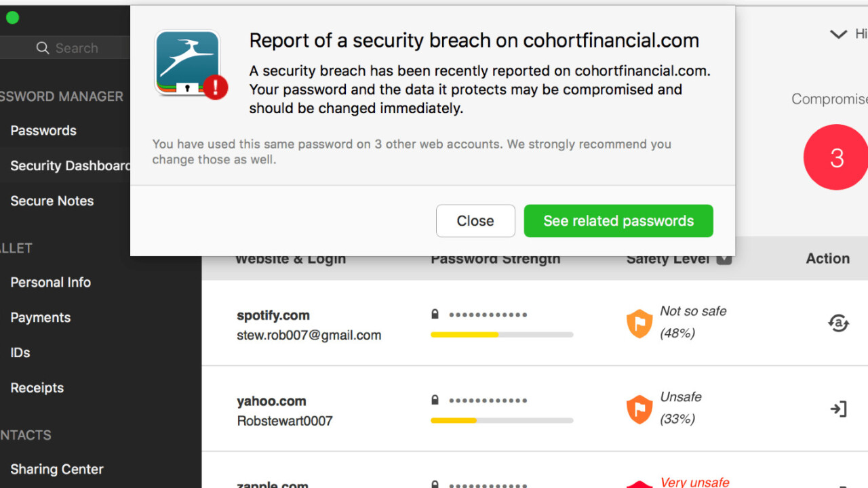Click the lock icon beside spotify.com password

[x=435, y=314]
